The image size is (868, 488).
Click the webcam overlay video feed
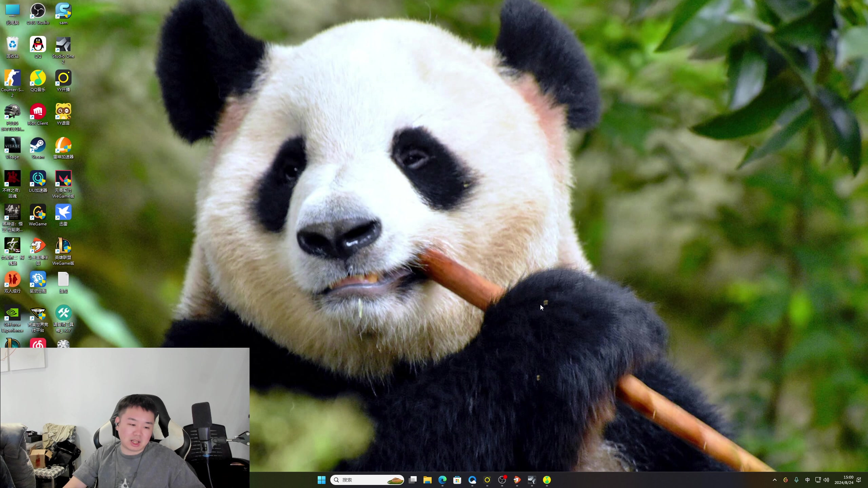tap(125, 418)
